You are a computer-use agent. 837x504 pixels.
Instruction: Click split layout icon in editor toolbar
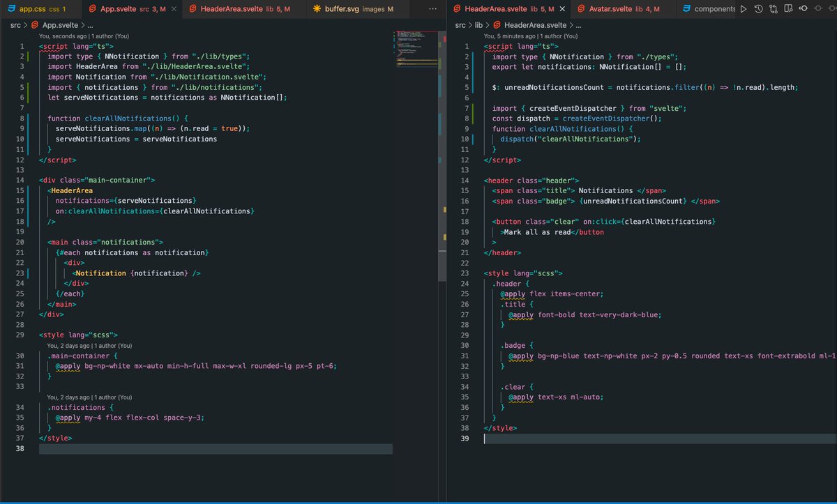(787, 9)
